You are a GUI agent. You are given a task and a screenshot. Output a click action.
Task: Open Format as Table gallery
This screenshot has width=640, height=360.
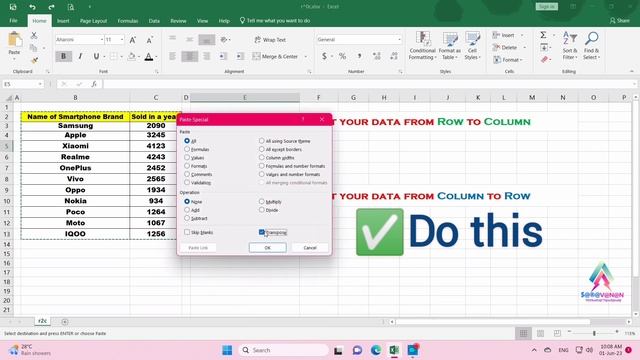(x=449, y=46)
